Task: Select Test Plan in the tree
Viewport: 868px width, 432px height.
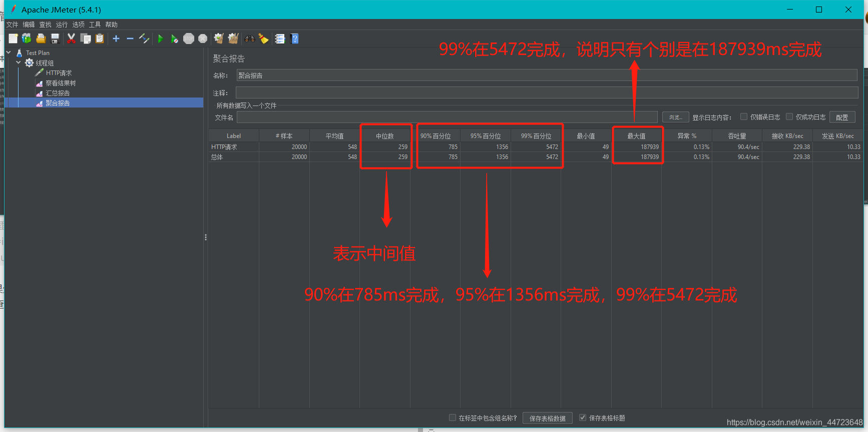Action: 38,52
